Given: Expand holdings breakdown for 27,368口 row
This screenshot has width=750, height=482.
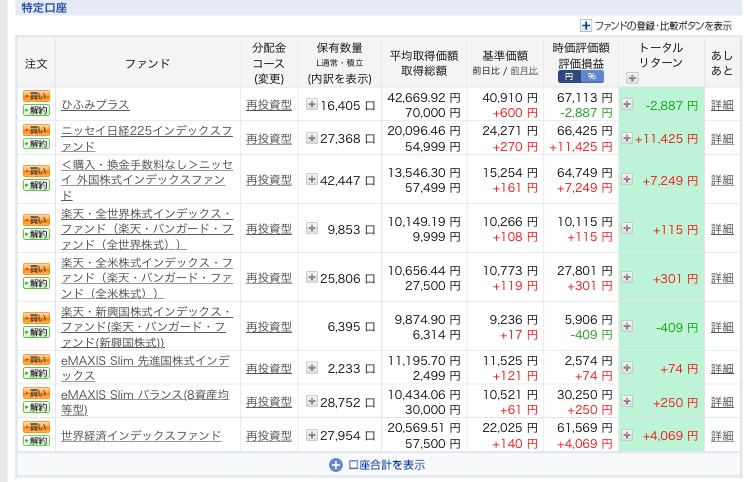Looking at the screenshot, I should click(312, 138).
